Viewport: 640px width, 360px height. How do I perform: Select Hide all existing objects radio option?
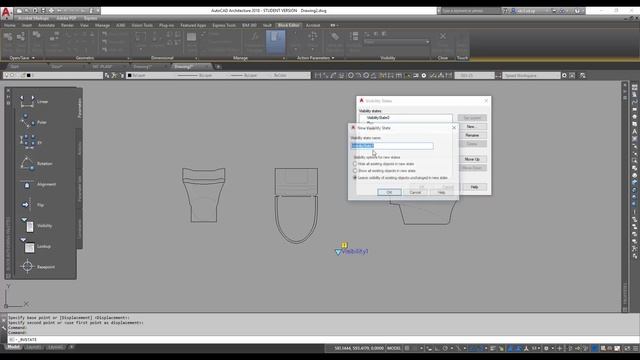coord(355,164)
